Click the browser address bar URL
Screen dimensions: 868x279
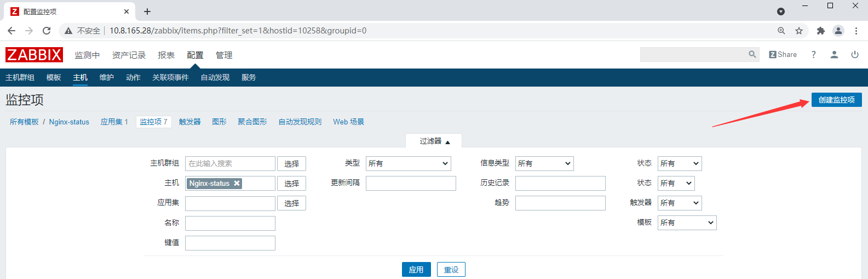point(238,31)
